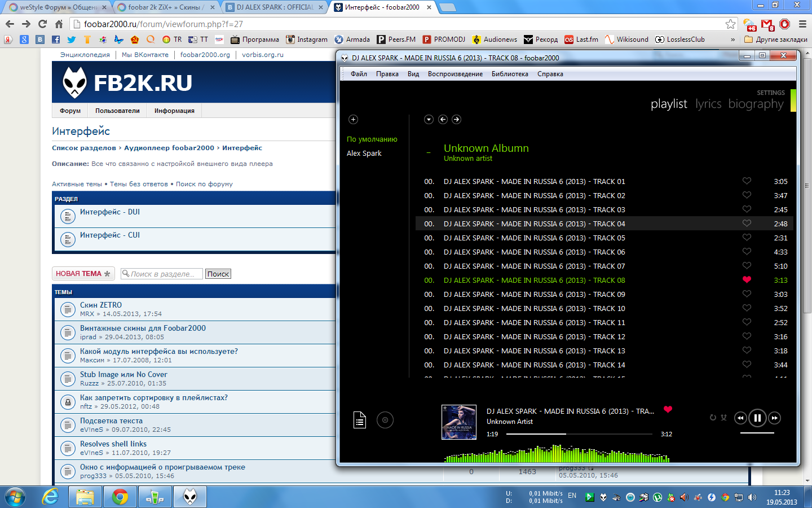Image resolution: width=812 pixels, height=508 pixels.
Task: Adjust the volume slider under playback buttons
Action: pyautogui.click(x=757, y=433)
